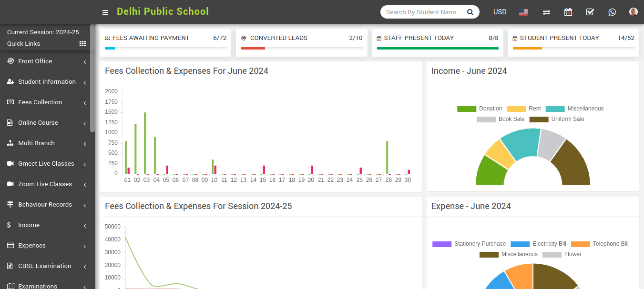Click the Book Sale color swatch
Screen dimensions: 644x289
(486, 120)
